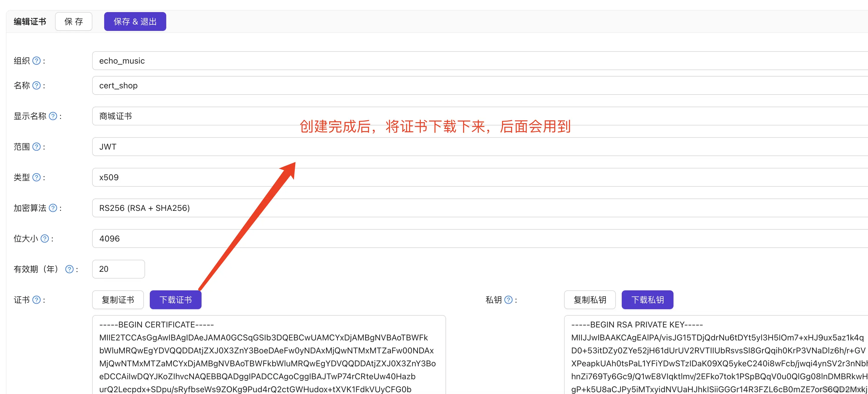
Task: Click help icon next to 位大小
Action: [44, 239]
